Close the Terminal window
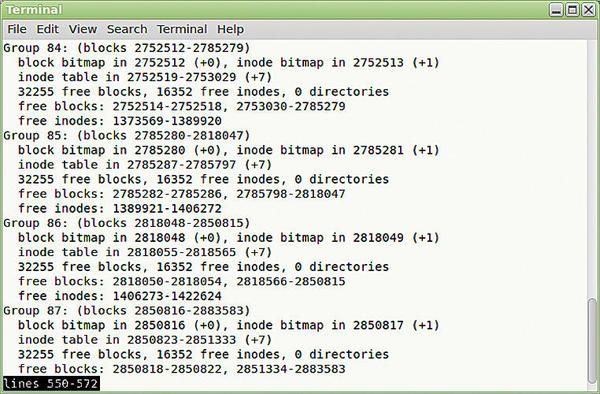Screen dimensions: 600x394 (x=588, y=10)
